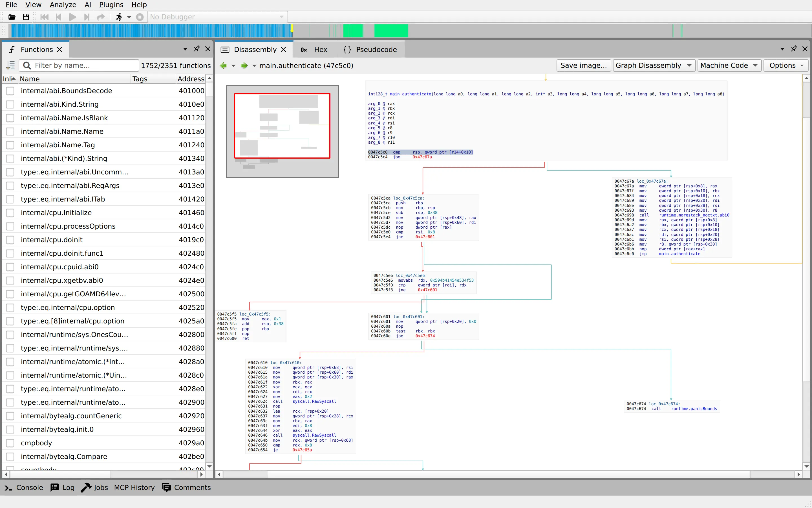The width and height of the screenshot is (812, 508).
Task: Open the Analyze menu
Action: click(x=63, y=5)
